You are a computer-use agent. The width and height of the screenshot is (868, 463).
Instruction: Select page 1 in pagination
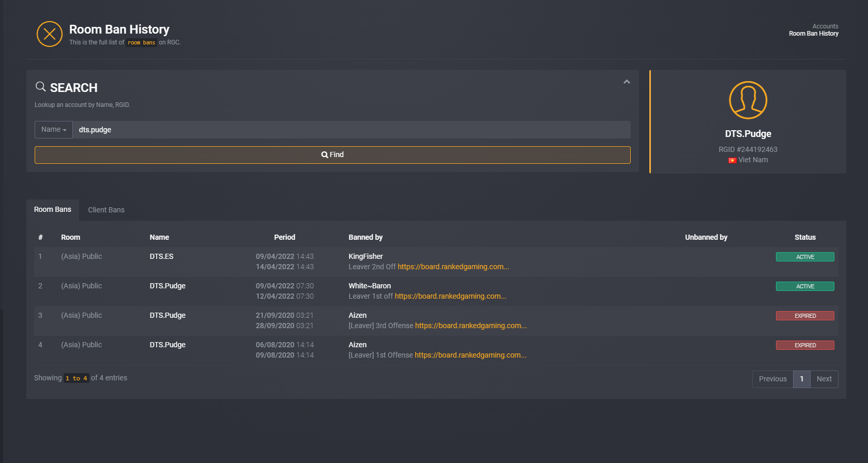pyautogui.click(x=802, y=379)
